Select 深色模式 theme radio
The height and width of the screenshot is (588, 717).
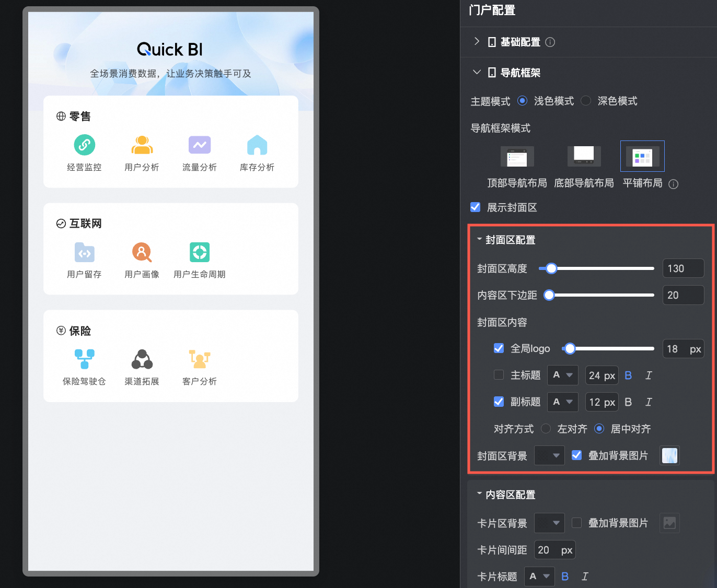pyautogui.click(x=586, y=101)
